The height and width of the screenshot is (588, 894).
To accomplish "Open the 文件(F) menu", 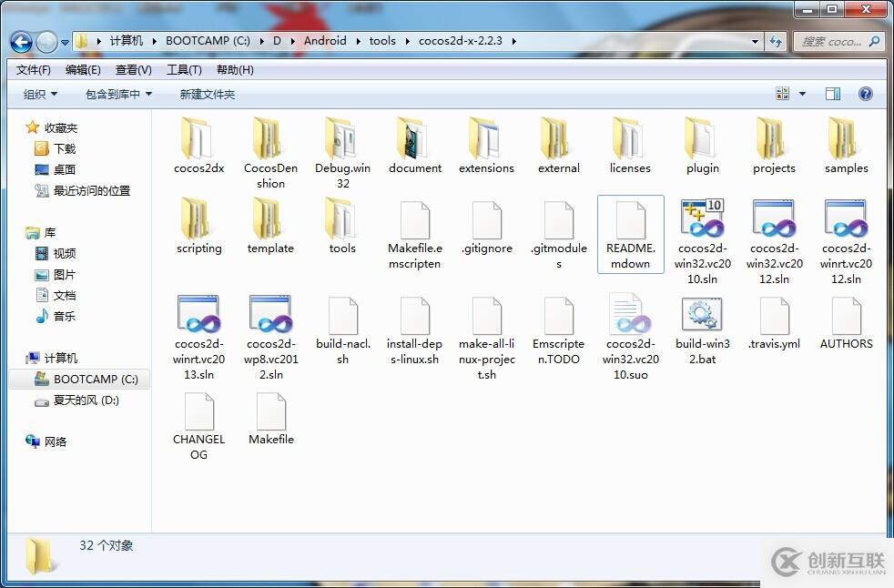I will tap(33, 69).
